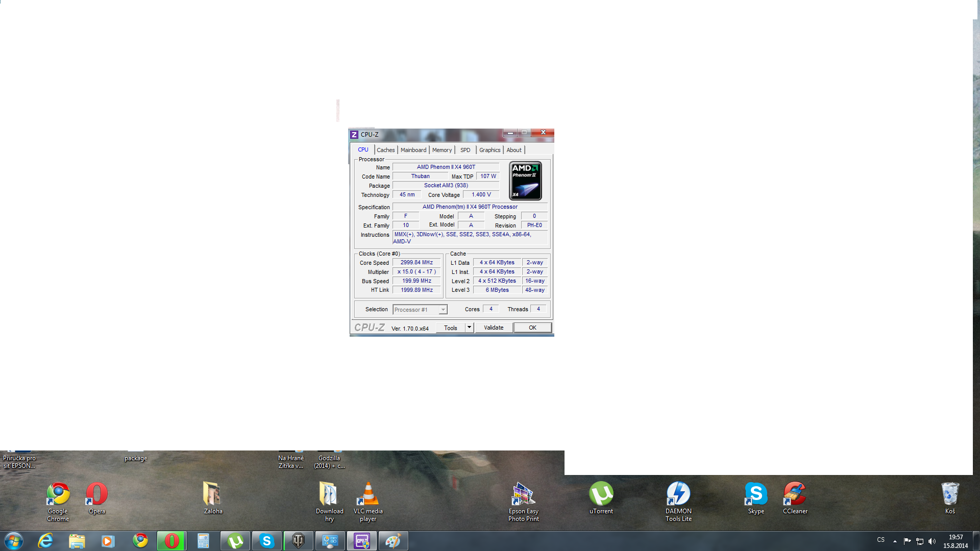The width and height of the screenshot is (980, 551).
Task: Open the Google Chrome desktop shortcut
Action: [58, 502]
